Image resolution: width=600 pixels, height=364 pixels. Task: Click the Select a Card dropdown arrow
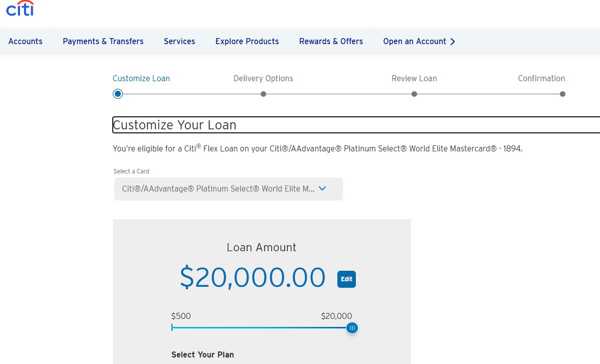tap(322, 189)
